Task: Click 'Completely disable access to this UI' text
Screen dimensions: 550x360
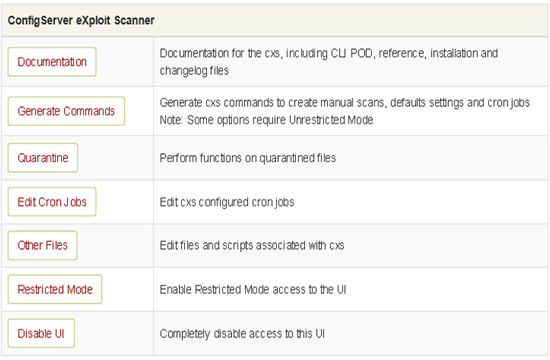Action: click(x=242, y=333)
